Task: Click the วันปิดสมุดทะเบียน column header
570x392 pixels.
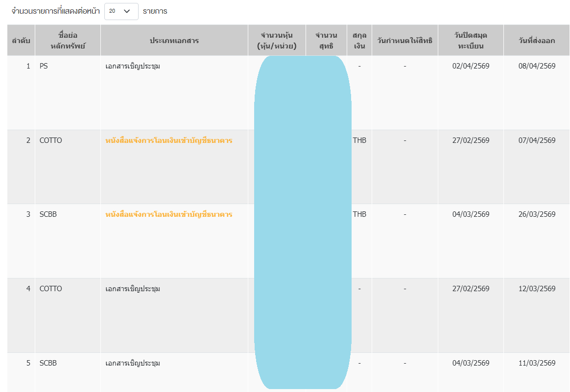Action: pos(471,41)
